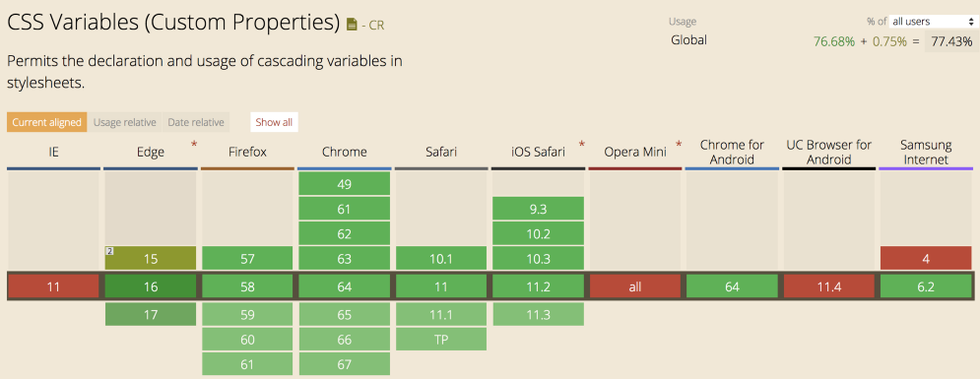Screen dimensions: 980x379
Task: Click the note 2 marker on Edge 15
Action: pos(108,251)
